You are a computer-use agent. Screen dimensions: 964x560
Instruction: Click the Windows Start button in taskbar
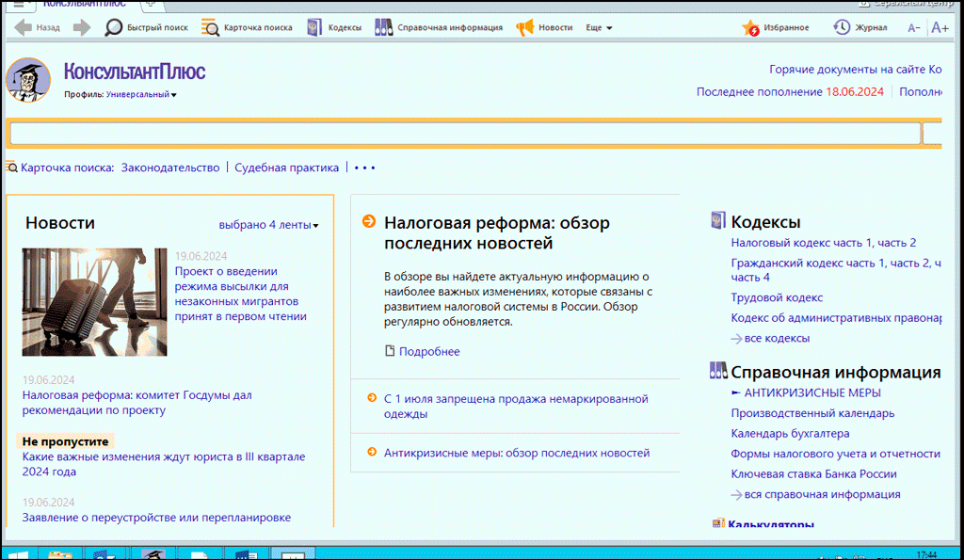[19, 554]
